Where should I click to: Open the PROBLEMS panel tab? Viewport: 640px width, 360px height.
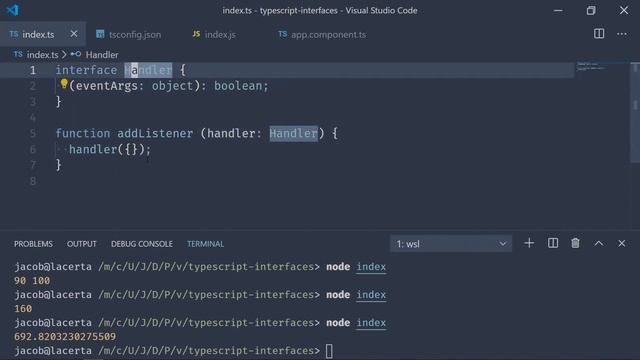point(33,244)
